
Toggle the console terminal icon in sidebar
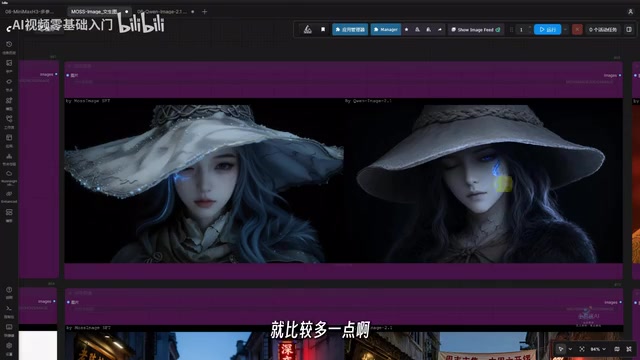9,309
